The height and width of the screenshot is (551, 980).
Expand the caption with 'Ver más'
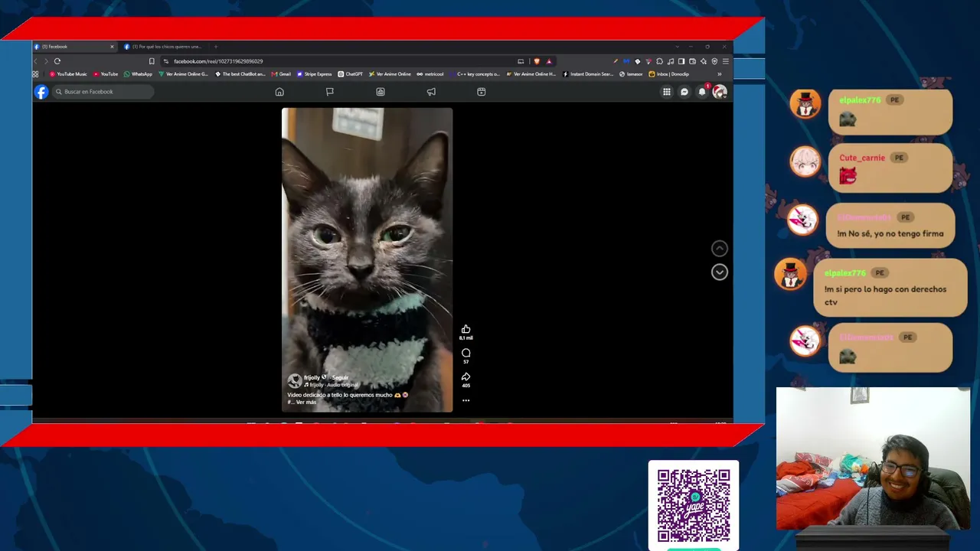306,403
